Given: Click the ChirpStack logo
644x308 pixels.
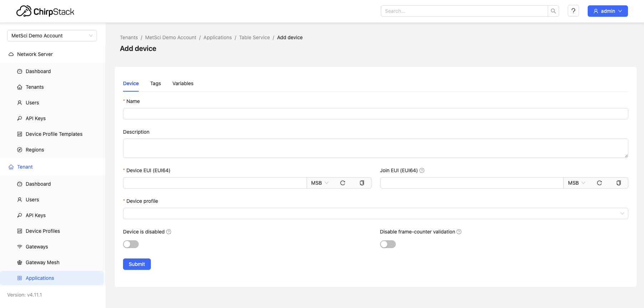Looking at the screenshot, I should coord(45,11).
